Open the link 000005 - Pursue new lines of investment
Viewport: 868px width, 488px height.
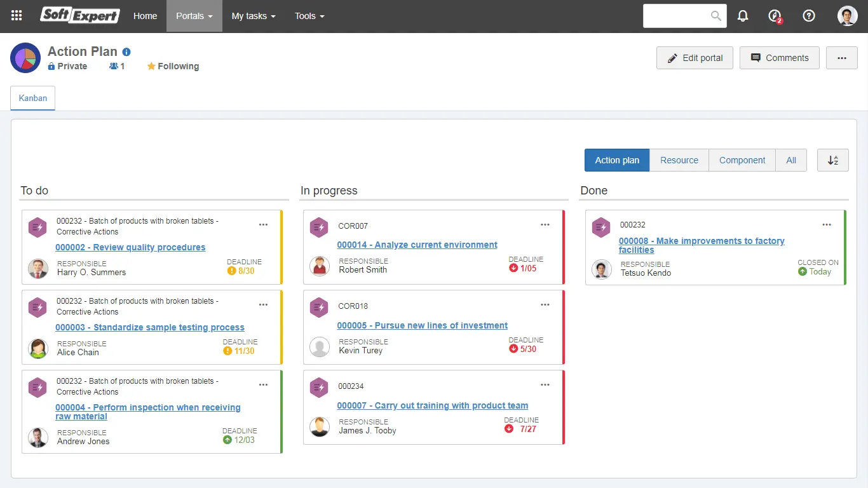(x=423, y=325)
